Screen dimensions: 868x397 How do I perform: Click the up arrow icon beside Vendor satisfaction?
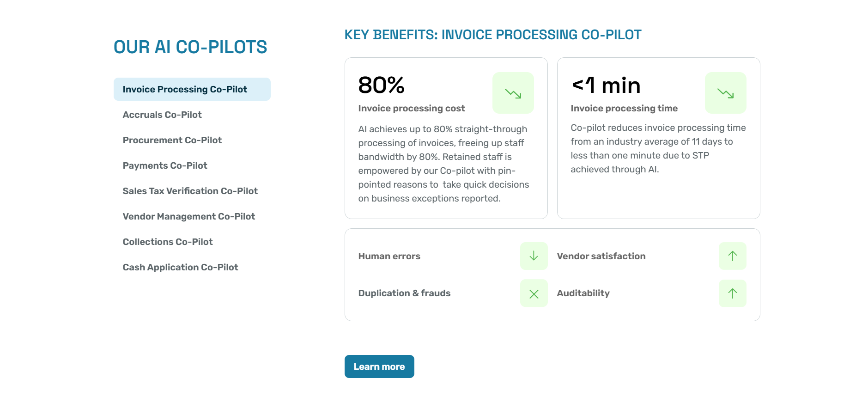coord(732,256)
